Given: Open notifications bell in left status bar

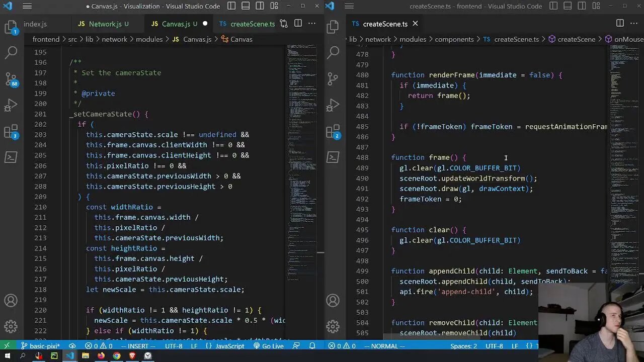Looking at the screenshot, I should point(312,346).
